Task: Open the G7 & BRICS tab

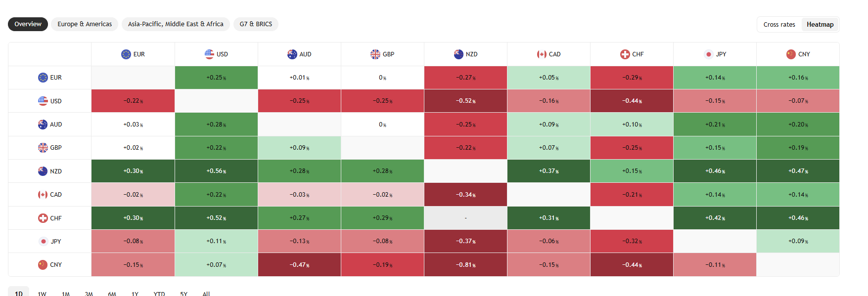Action: [256, 24]
